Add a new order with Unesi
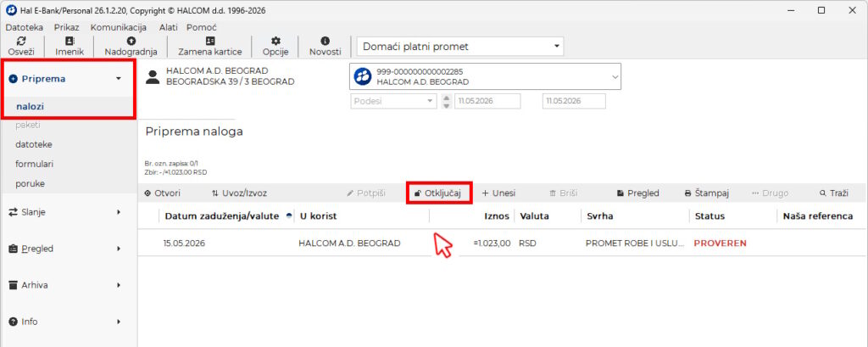This screenshot has height=347, width=868. 498,193
